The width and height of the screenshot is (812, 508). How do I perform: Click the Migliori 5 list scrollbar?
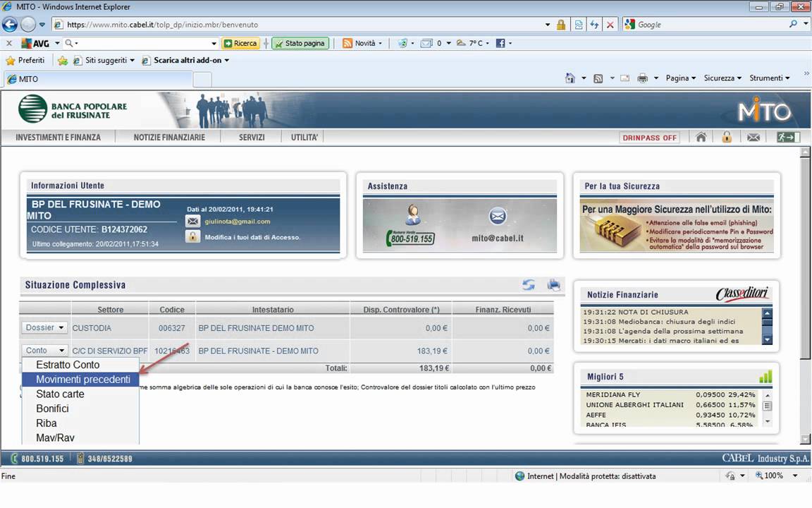click(x=768, y=409)
